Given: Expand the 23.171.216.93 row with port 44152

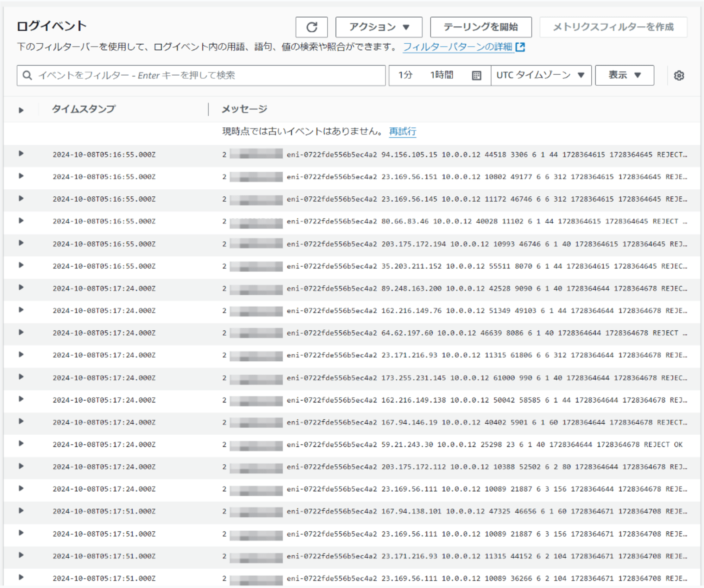Looking at the screenshot, I should pyautogui.click(x=21, y=555).
